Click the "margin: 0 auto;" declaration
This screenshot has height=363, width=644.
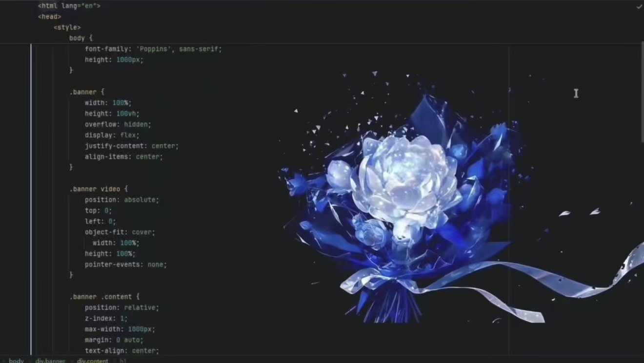(x=114, y=340)
